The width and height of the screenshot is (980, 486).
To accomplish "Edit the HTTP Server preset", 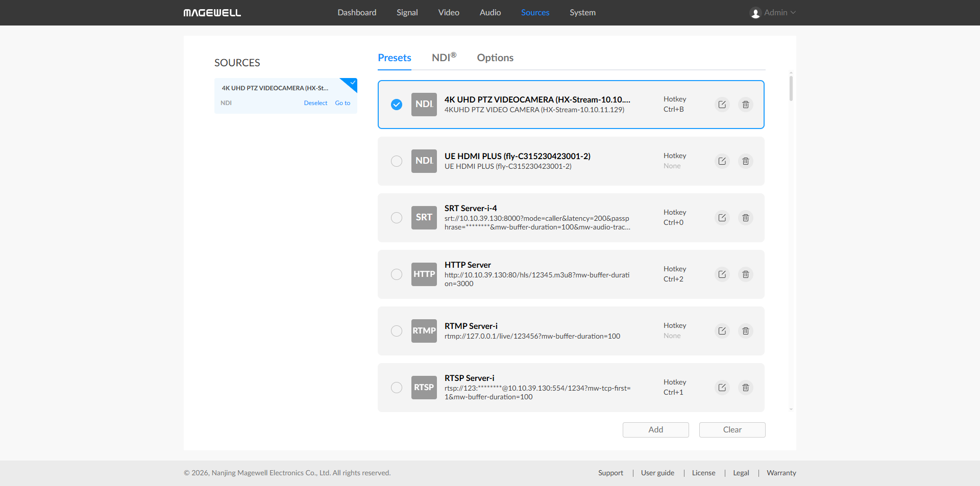I will coord(722,274).
